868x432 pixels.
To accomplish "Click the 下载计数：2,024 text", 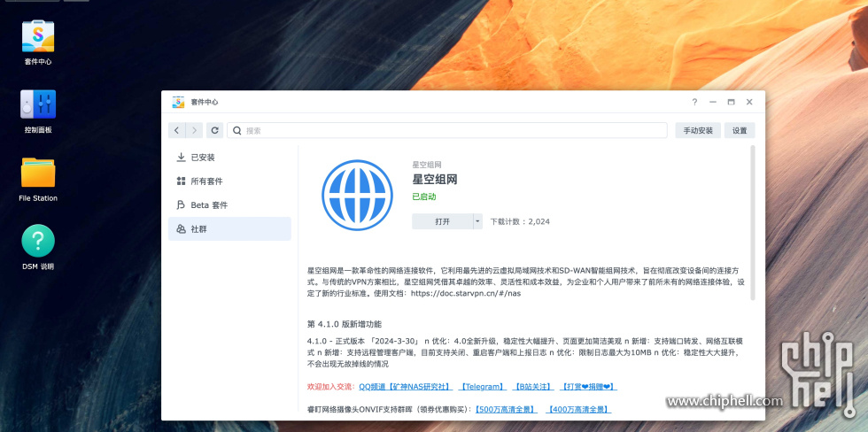I will coord(520,221).
